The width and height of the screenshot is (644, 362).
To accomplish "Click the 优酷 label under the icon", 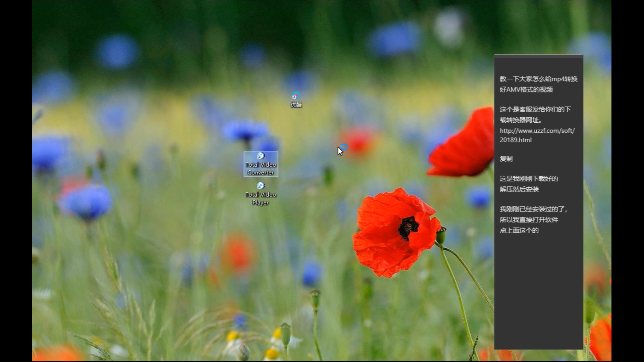I will (296, 105).
